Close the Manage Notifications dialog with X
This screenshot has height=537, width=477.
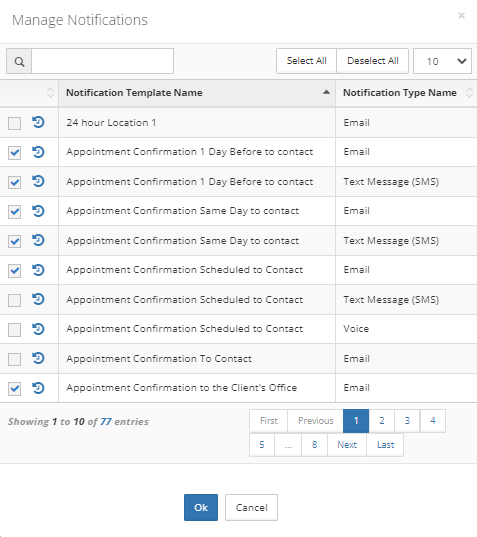tap(461, 15)
